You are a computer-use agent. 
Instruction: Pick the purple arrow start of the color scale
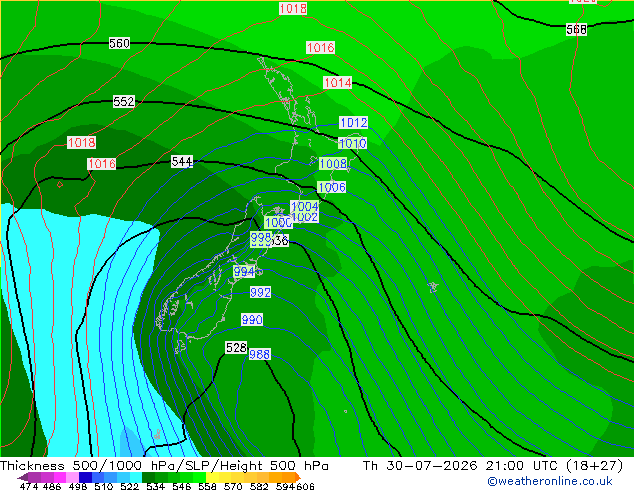tap(23, 477)
